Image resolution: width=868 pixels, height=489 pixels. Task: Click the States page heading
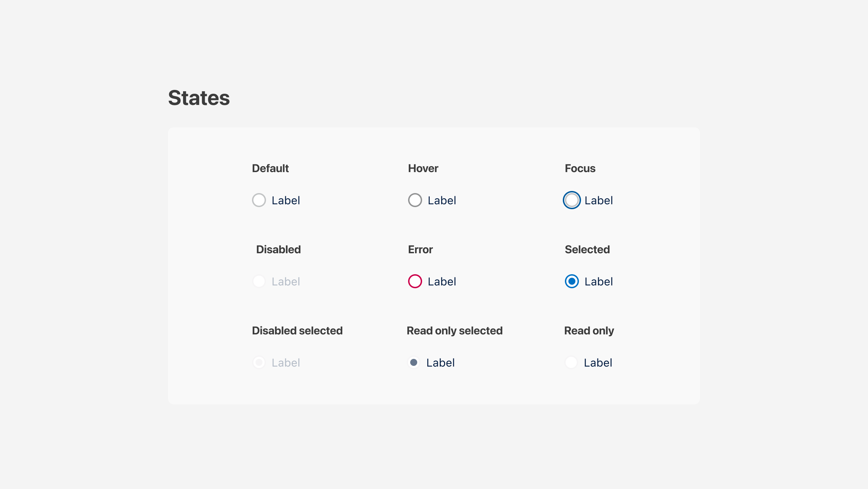(x=199, y=98)
